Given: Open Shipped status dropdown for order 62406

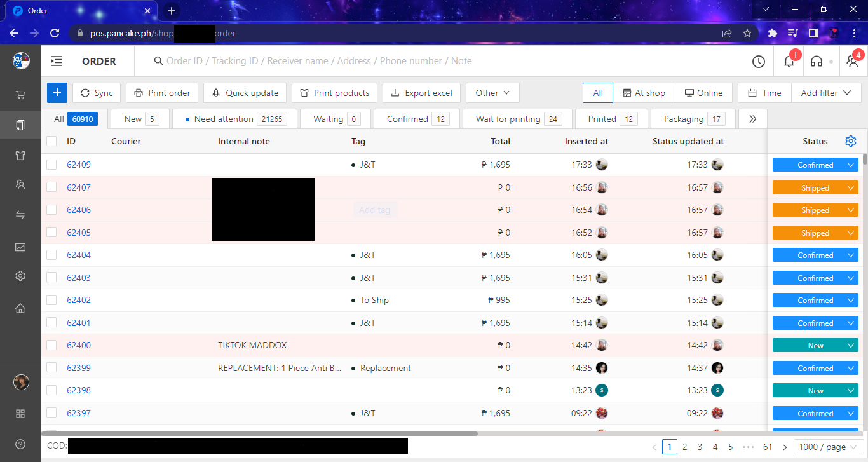Looking at the screenshot, I should point(815,210).
